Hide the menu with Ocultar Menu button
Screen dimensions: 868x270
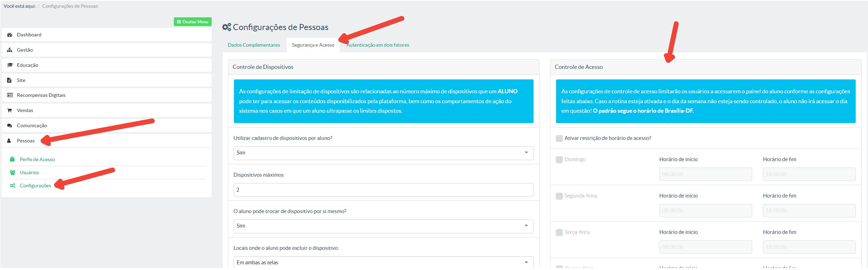pyautogui.click(x=193, y=22)
